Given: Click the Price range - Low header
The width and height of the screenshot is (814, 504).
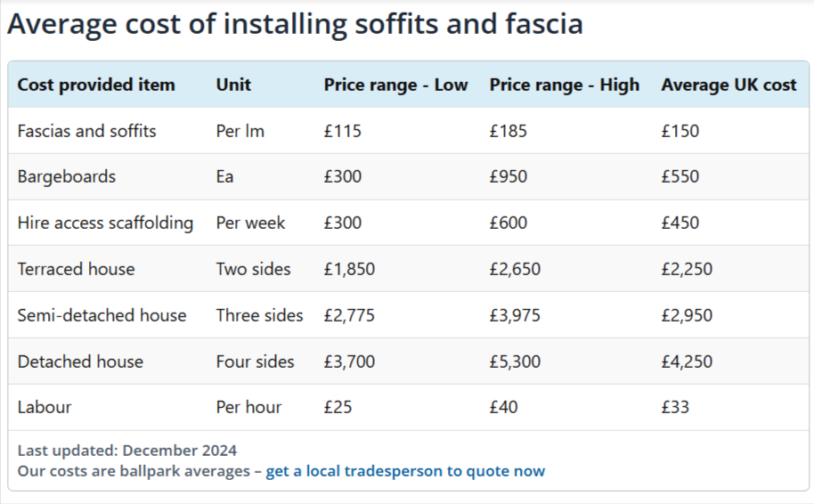Looking at the screenshot, I should click(395, 85).
